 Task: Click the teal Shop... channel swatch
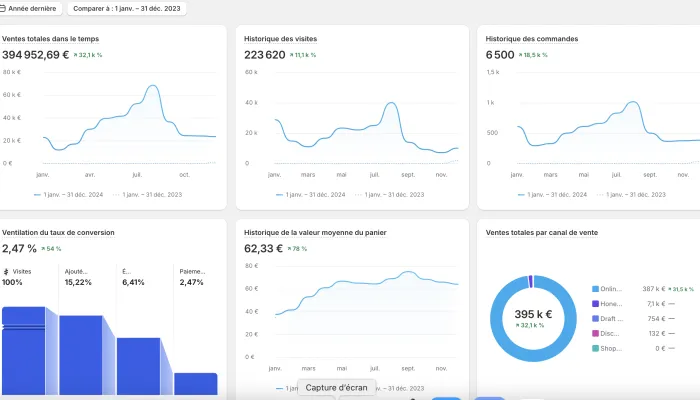(595, 348)
